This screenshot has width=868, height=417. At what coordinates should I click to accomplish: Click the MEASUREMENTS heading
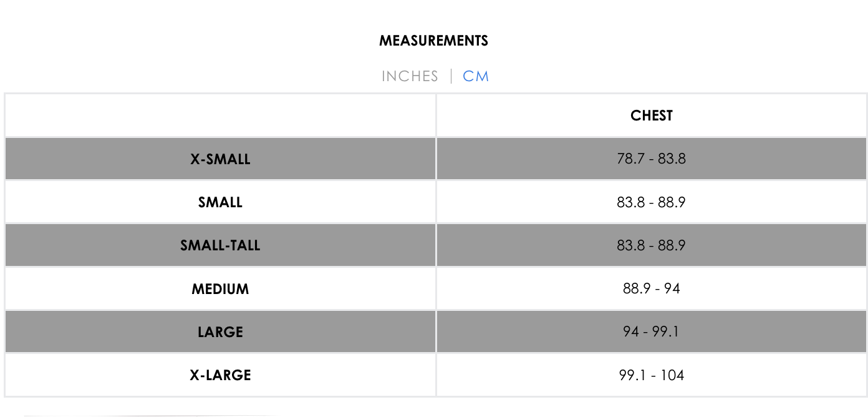pos(434,41)
